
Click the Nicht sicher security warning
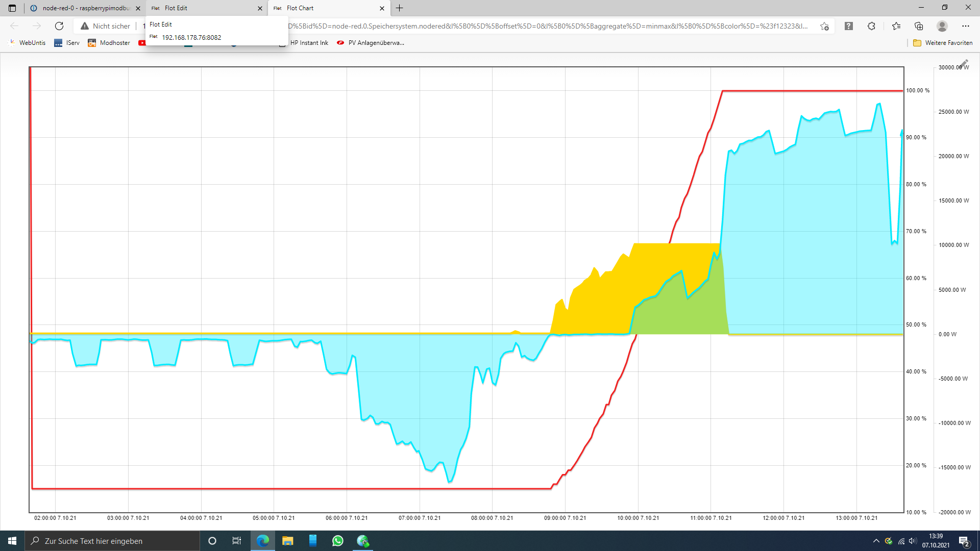click(106, 26)
